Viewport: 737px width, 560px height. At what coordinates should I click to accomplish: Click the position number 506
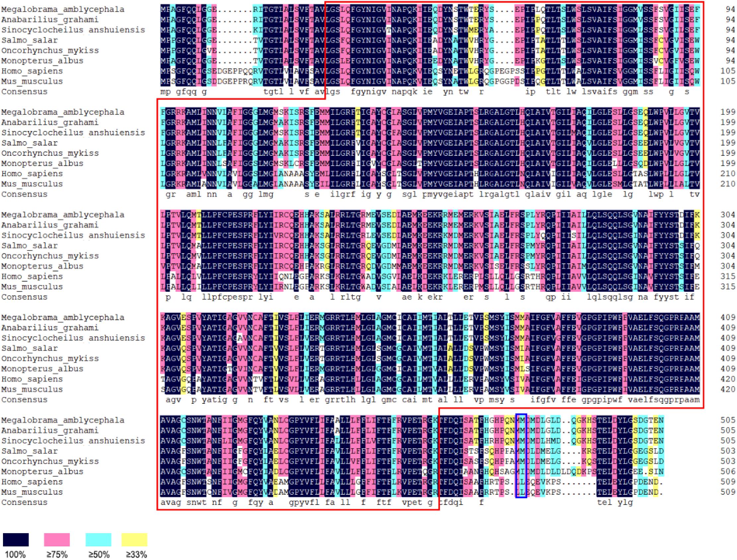coord(728,472)
